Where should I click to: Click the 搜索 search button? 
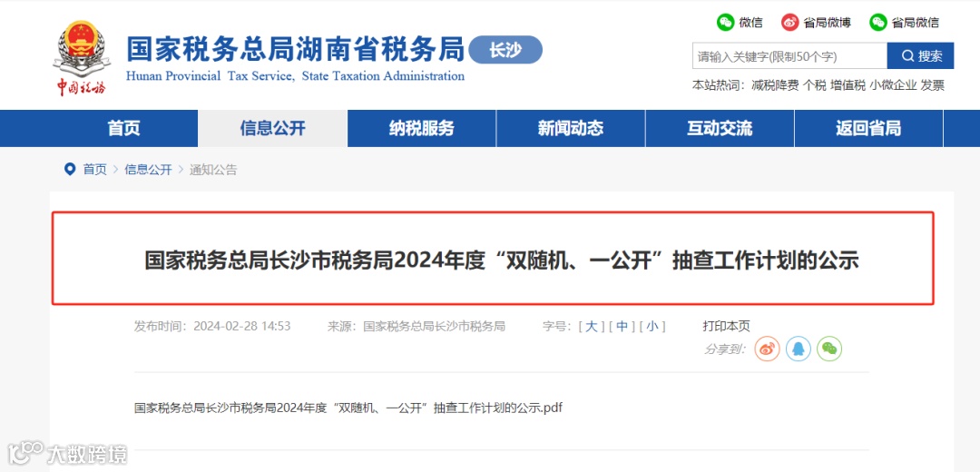921,56
